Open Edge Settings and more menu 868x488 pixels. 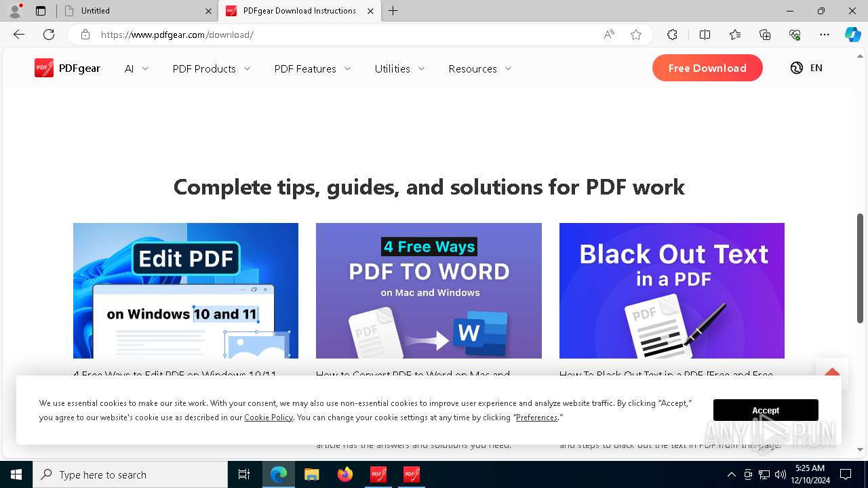click(x=825, y=35)
